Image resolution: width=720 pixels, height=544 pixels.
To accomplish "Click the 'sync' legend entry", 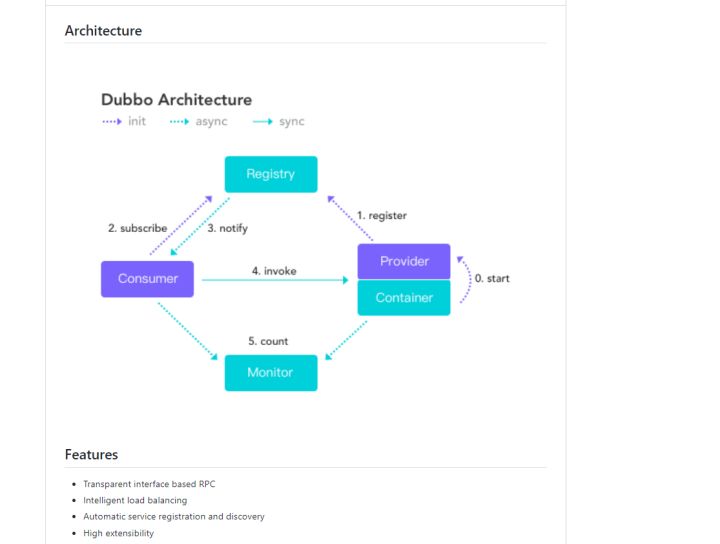I will [x=279, y=121].
